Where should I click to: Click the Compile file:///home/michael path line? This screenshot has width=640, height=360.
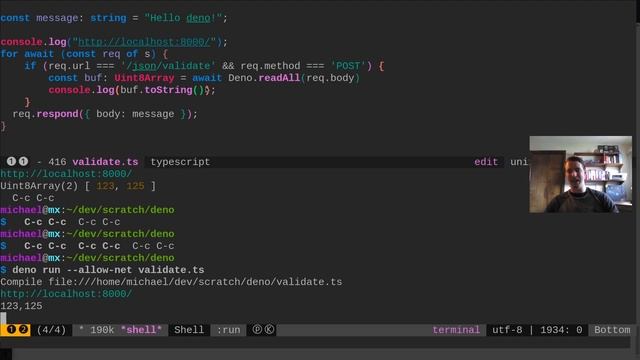(171, 282)
